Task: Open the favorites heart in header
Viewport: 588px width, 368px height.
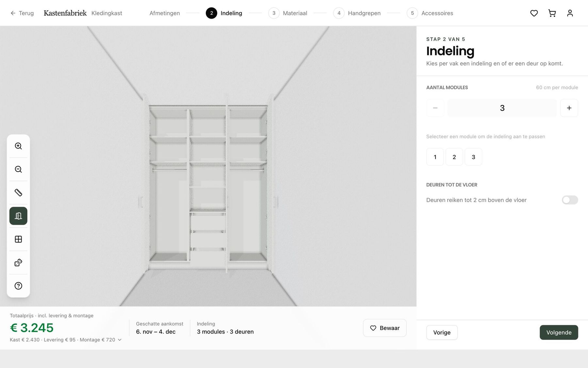Action: [534, 13]
